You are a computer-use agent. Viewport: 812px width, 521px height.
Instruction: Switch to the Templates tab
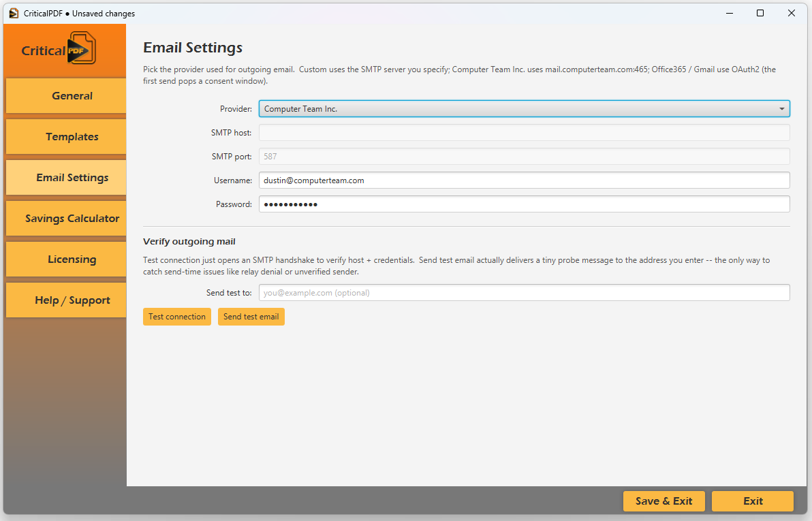(66, 137)
